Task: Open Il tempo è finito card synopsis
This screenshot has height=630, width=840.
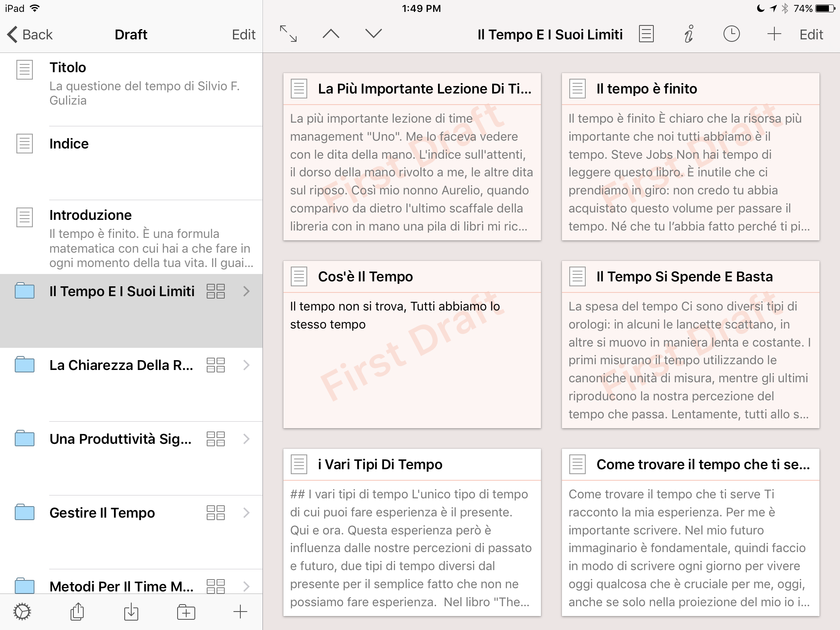Action: pyautogui.click(x=690, y=172)
